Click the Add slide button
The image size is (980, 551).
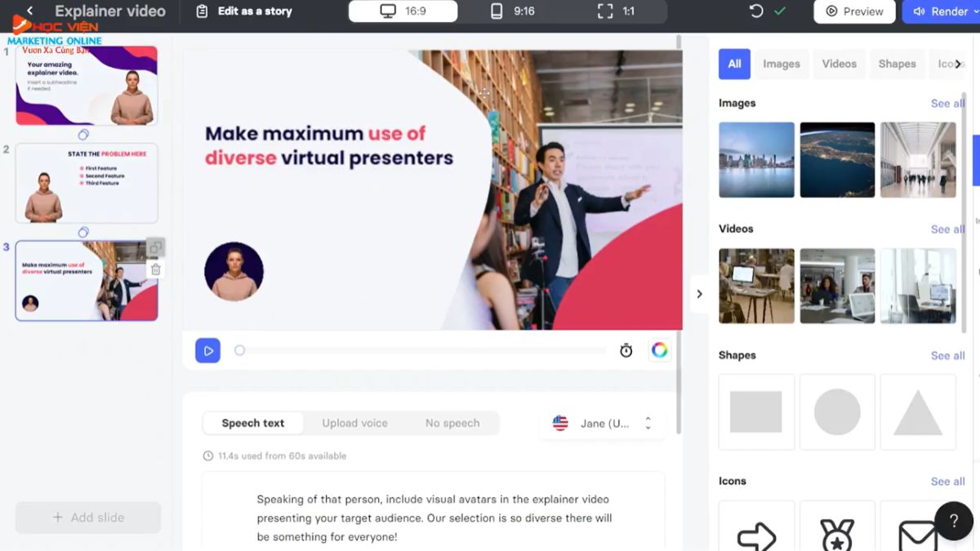(88, 518)
